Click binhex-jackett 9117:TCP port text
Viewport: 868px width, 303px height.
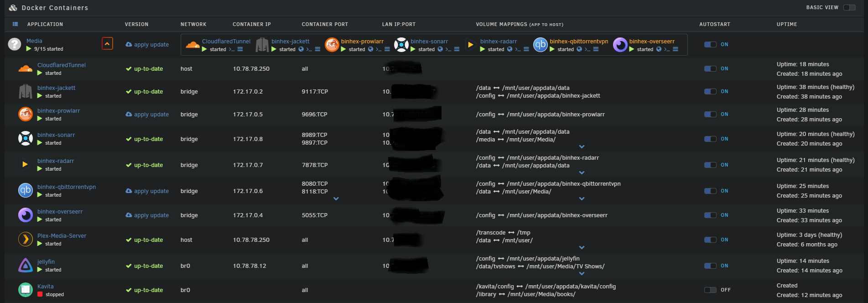[x=315, y=91]
